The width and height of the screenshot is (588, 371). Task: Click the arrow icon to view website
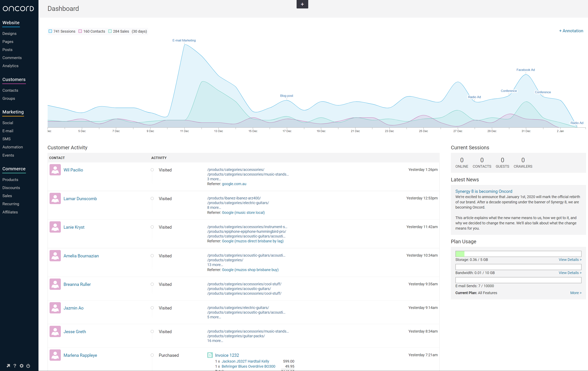[8, 366]
